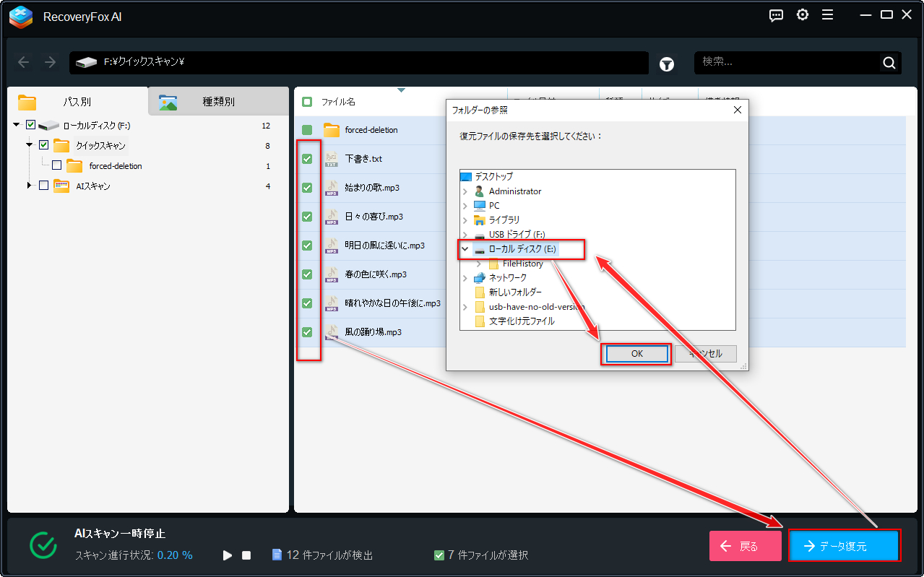Select the パス別 tab

77,102
